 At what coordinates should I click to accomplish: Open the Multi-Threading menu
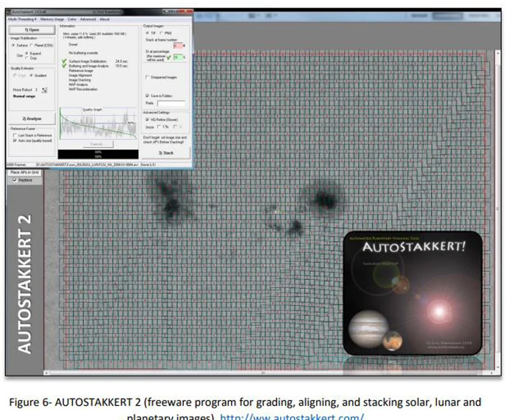click(22, 19)
